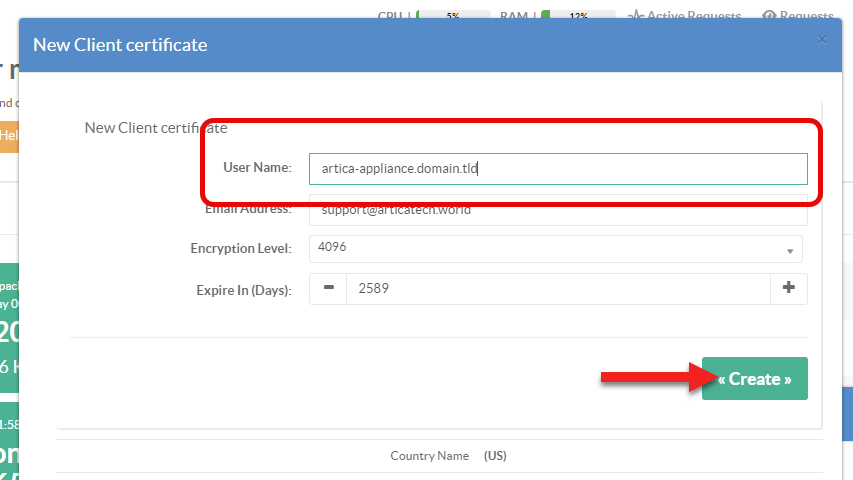Click the dialog's blue title bar heading
The width and height of the screenshot is (853, 480).
tap(120, 45)
